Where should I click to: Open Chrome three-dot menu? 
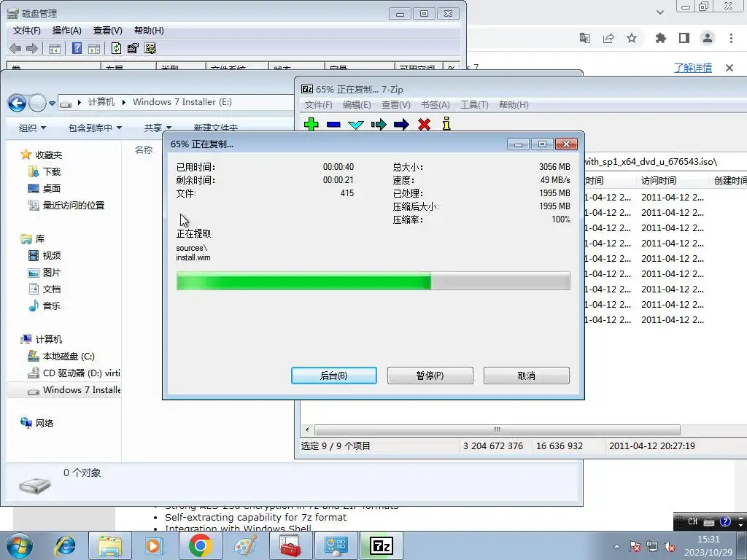click(x=731, y=38)
